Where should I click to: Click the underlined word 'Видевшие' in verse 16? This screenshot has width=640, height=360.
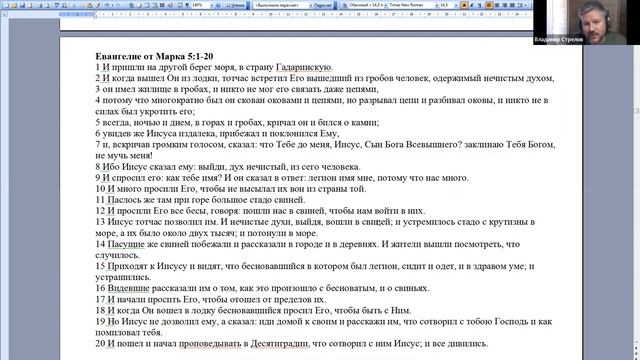129,288
